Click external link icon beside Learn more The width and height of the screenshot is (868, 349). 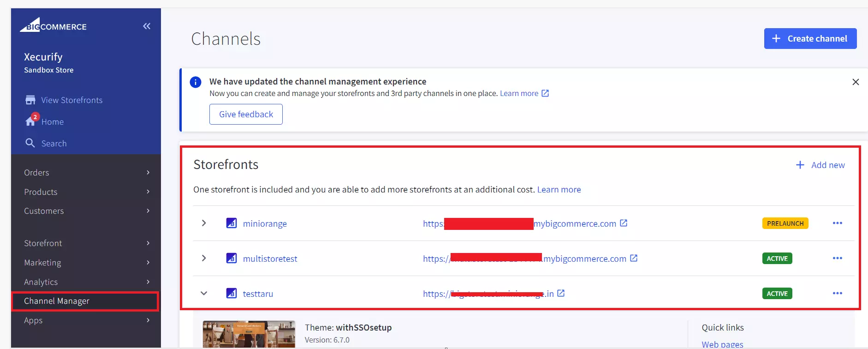[545, 93]
